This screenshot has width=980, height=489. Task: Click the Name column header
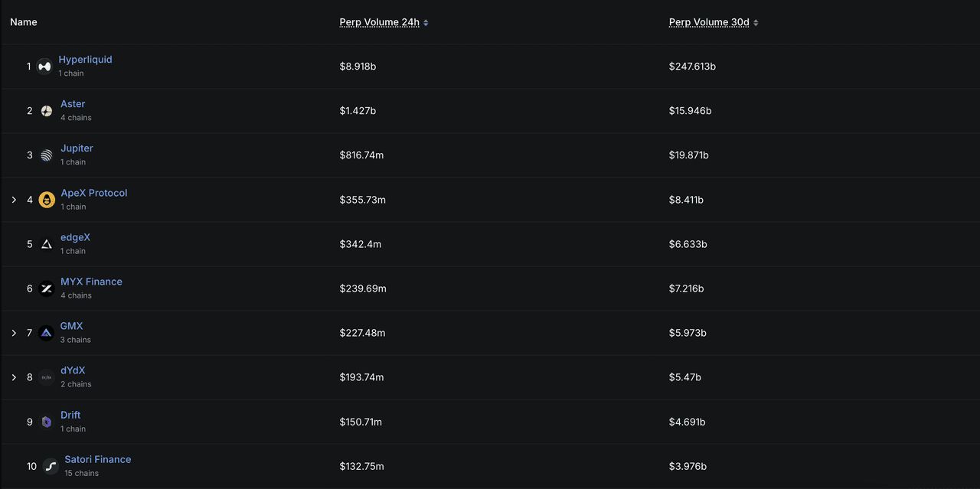point(24,22)
